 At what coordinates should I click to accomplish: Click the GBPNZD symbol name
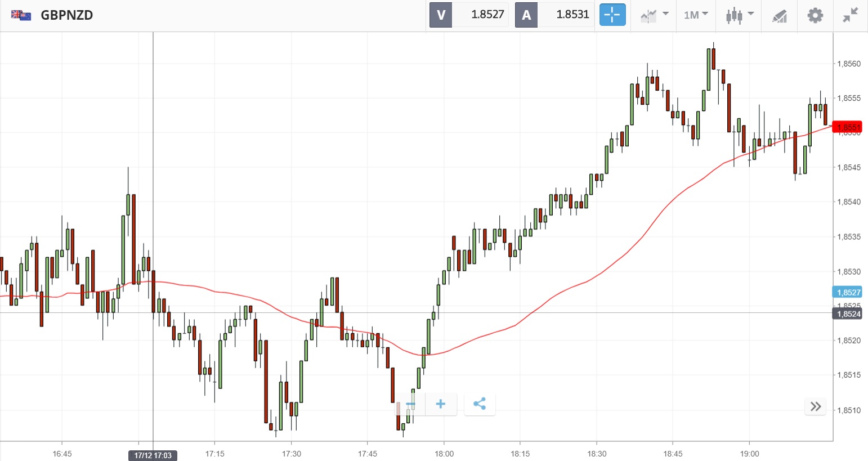coord(66,15)
